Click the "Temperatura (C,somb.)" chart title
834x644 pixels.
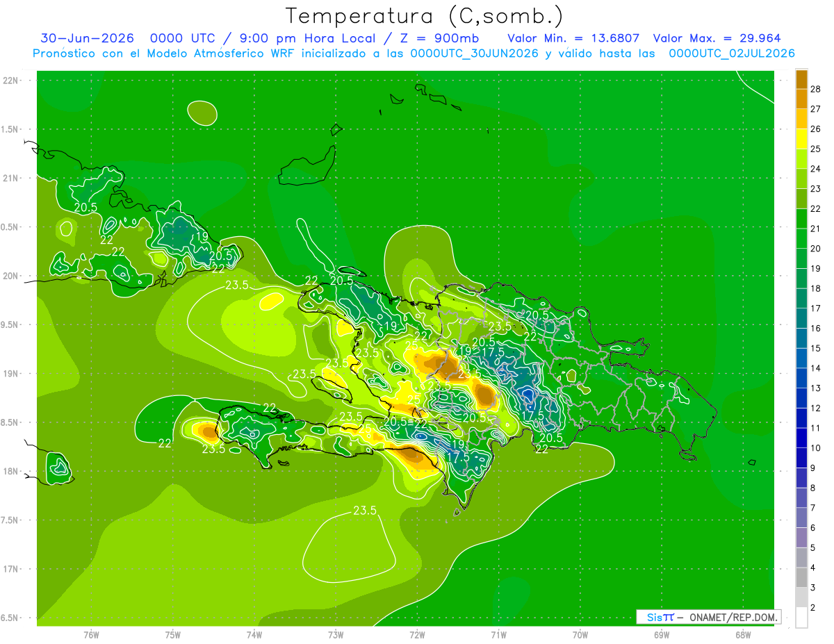425,16
